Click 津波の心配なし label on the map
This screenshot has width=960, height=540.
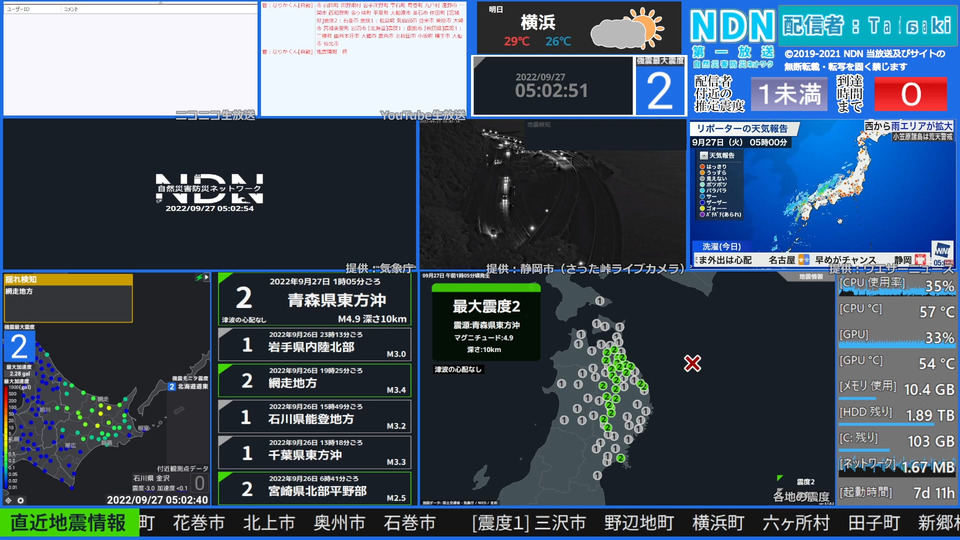[x=458, y=369]
